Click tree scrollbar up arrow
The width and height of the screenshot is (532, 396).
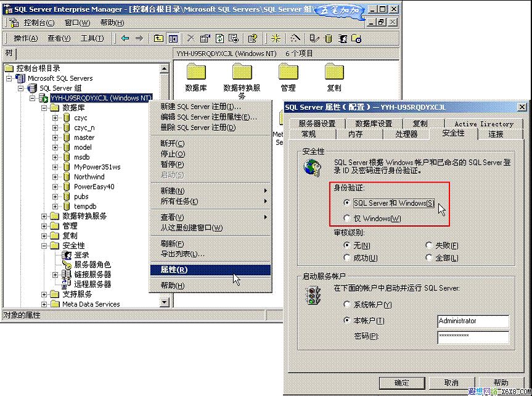(164, 68)
